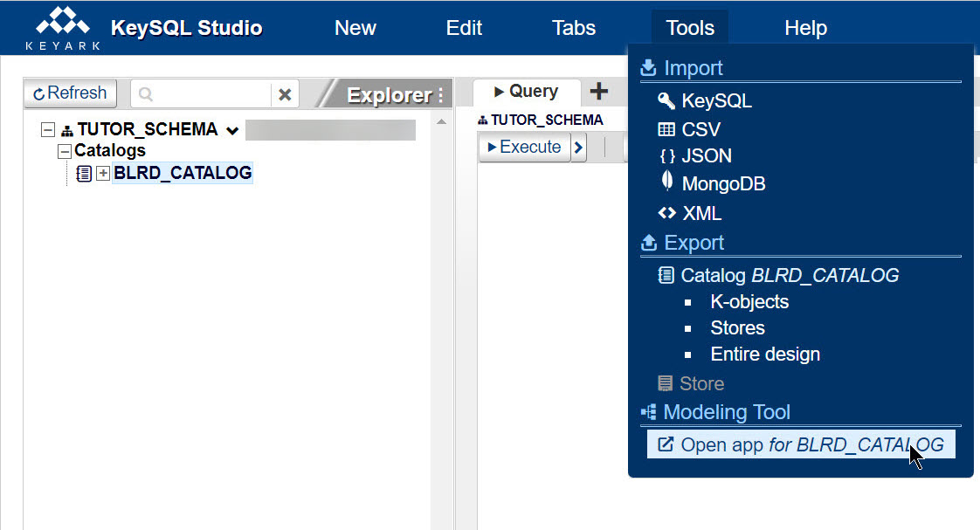Open app for BLRD_CATALOG
This screenshot has width=980, height=530.
[x=801, y=444]
